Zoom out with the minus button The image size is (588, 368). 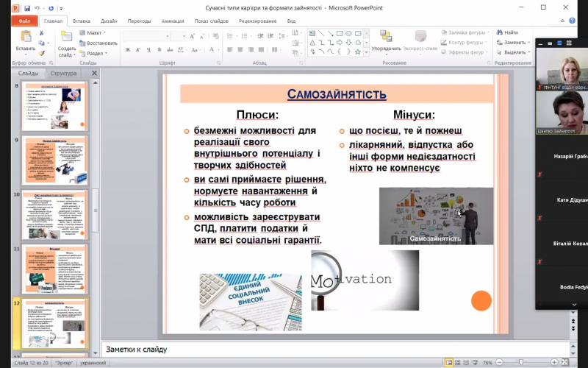[x=499, y=363]
